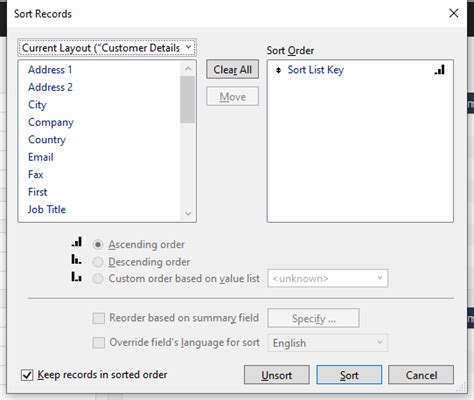Image resolution: width=474 pixels, height=400 pixels.
Task: Select the Email field
Action: point(41,157)
